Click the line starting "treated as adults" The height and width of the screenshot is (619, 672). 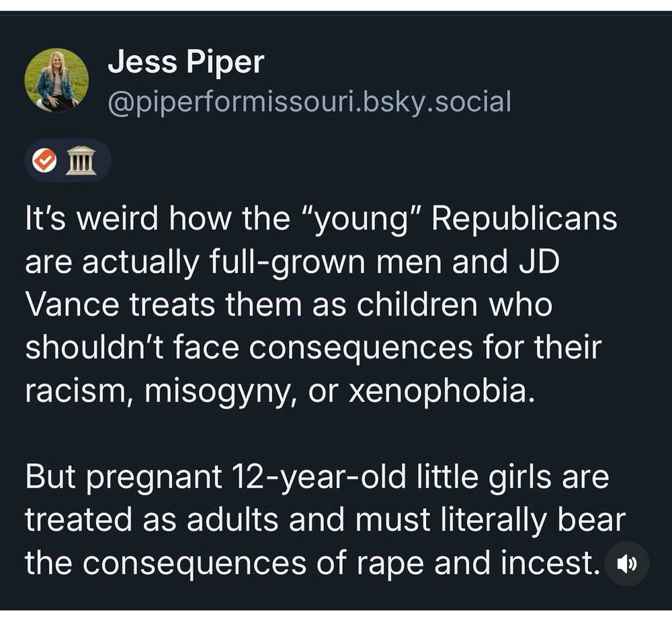click(325, 520)
